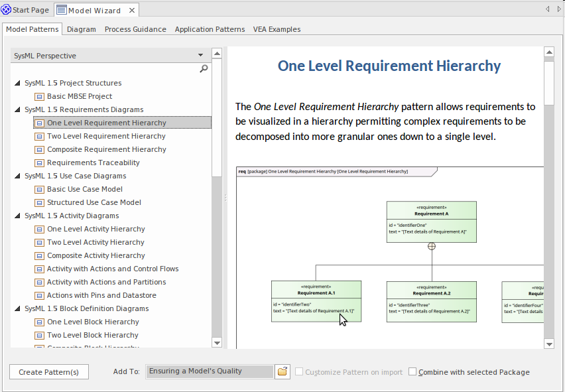565x392 pixels.
Task: Collapse SysML 1.5 Requirements Diagrams group
Action: 17,109
